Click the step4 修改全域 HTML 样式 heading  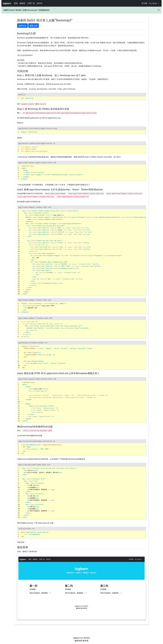(x=58, y=373)
